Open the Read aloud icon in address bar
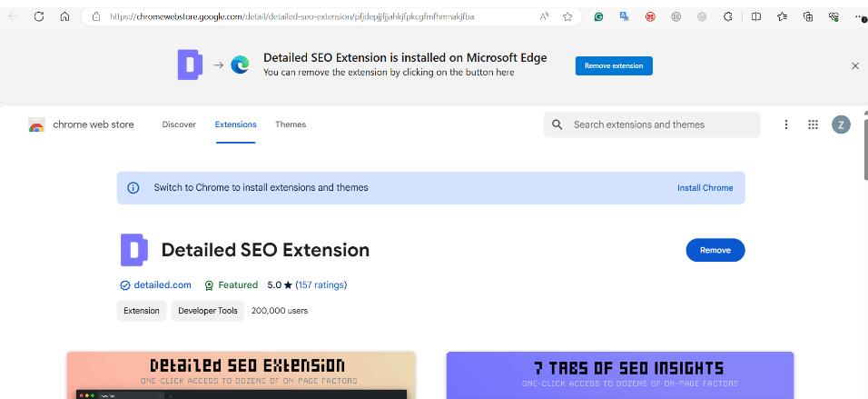Image resolution: width=868 pixels, height=399 pixels. tap(544, 16)
